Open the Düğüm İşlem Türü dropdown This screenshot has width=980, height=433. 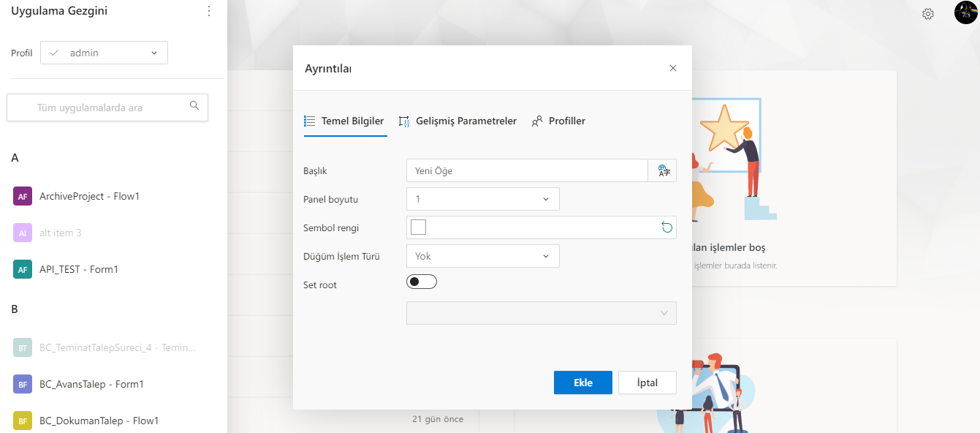[x=483, y=256]
